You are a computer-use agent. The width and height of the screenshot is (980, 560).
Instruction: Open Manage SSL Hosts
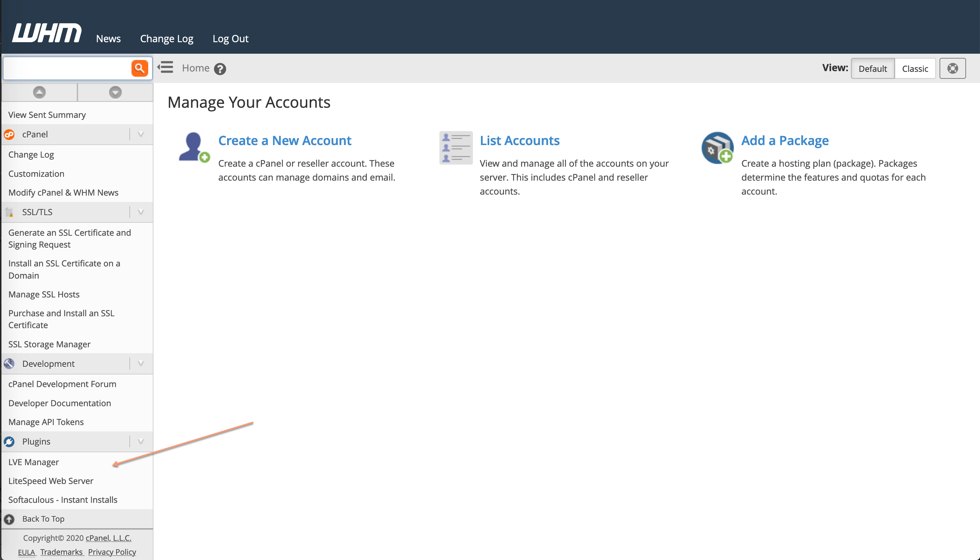coord(44,294)
